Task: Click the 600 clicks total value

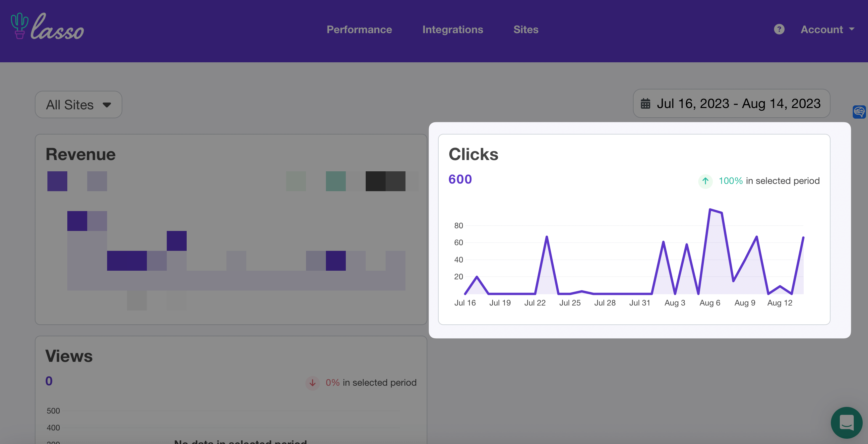Action: (460, 179)
